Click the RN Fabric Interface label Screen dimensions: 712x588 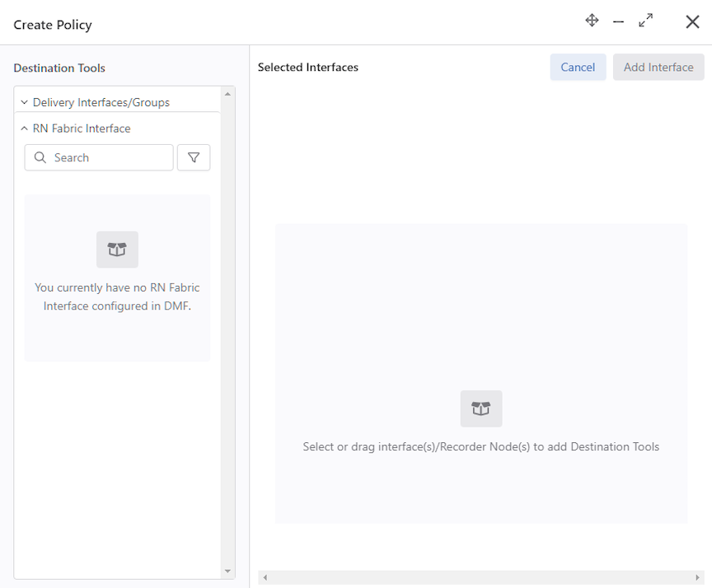click(82, 128)
